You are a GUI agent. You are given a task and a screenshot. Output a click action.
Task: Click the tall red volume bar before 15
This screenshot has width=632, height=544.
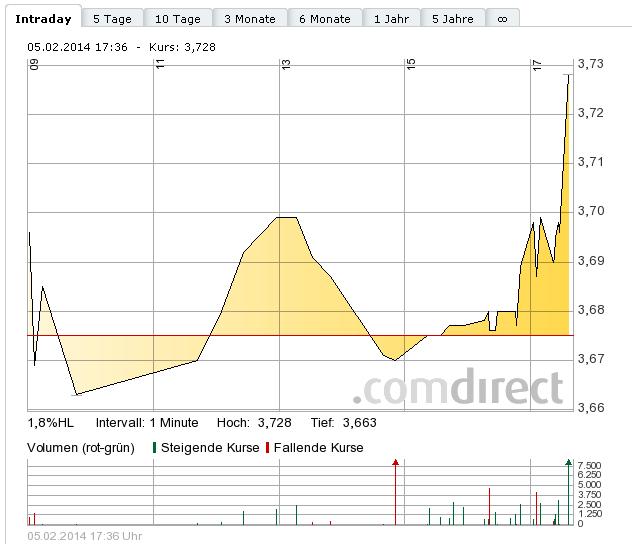point(395,492)
